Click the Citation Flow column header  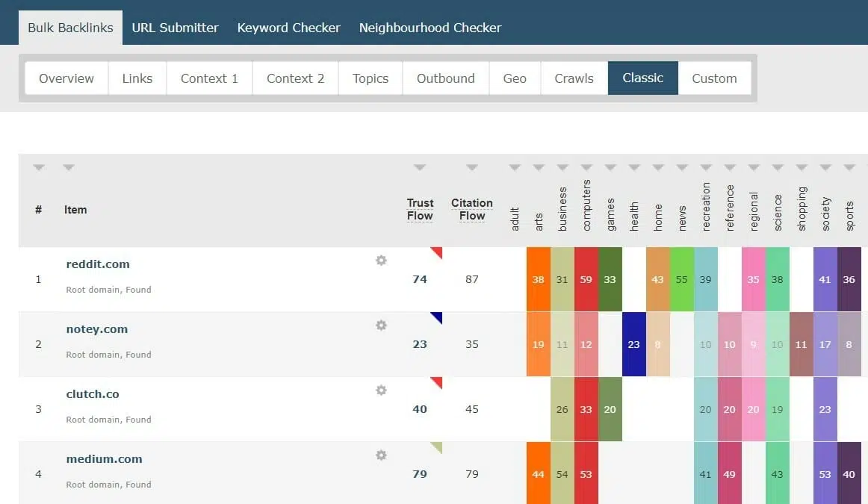(471, 210)
